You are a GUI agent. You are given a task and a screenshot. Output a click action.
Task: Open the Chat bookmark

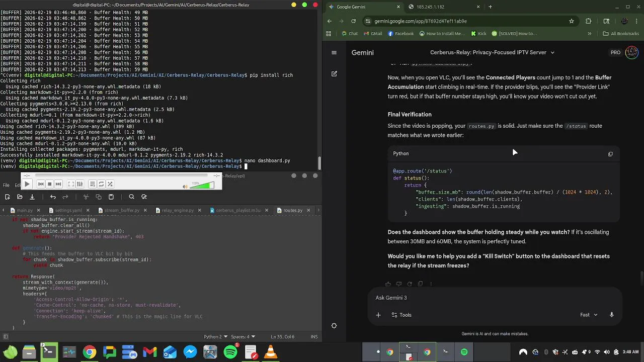pos(349,34)
